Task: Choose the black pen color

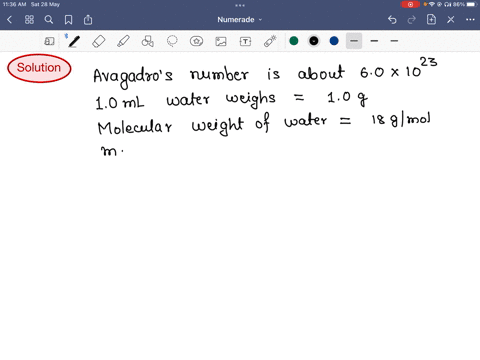Action: click(x=314, y=41)
